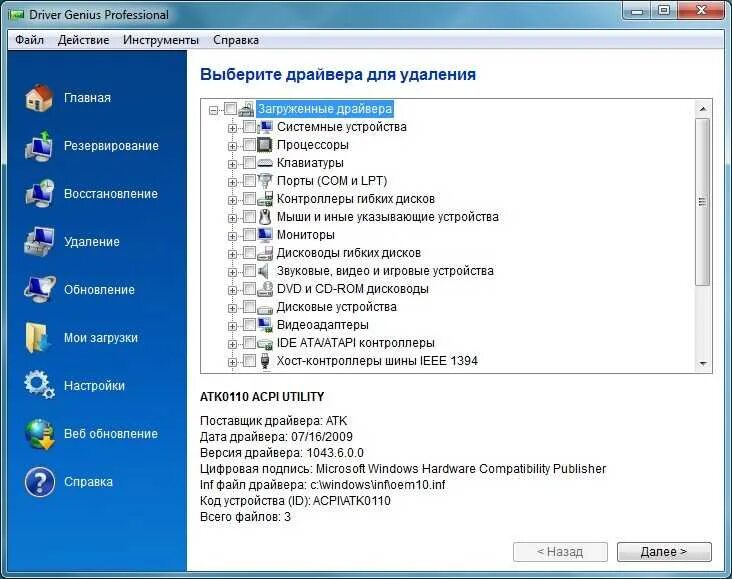This screenshot has height=579, width=732.
Task: Click the Контроллеры гибких дисков icon
Action: 265,199
